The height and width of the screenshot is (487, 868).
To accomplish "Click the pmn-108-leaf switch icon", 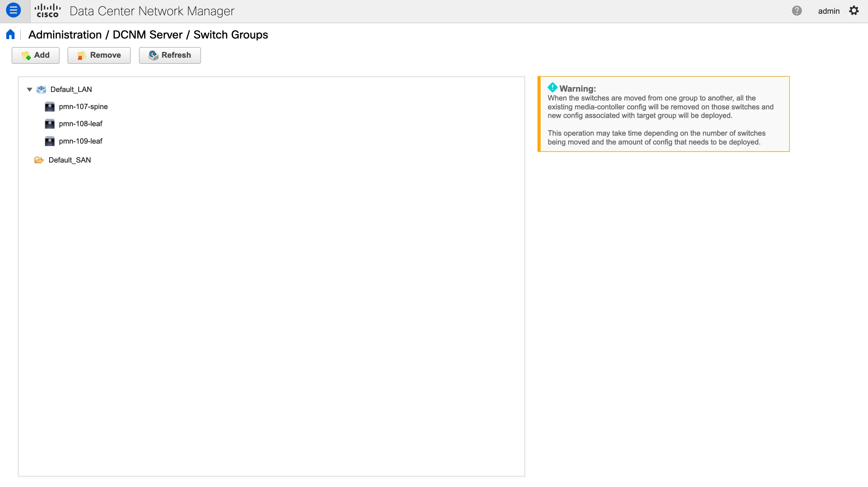I will [49, 124].
